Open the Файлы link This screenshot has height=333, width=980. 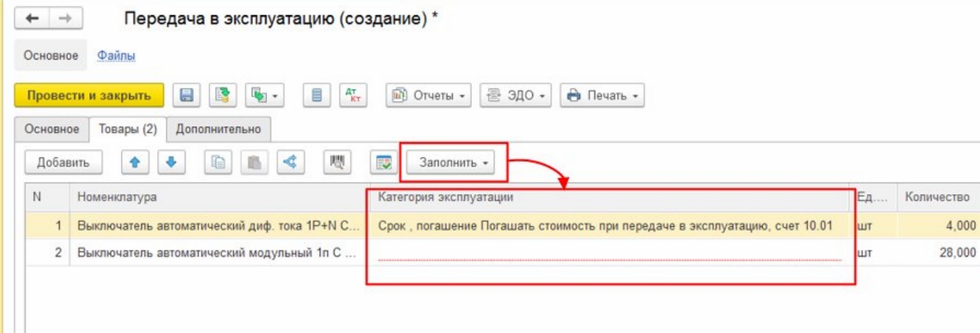click(x=116, y=55)
